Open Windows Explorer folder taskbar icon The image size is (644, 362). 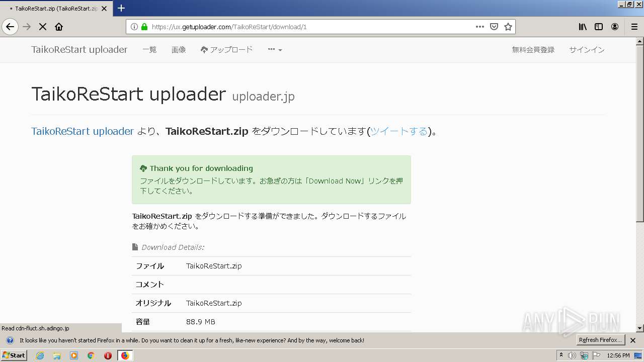pyautogui.click(x=57, y=355)
